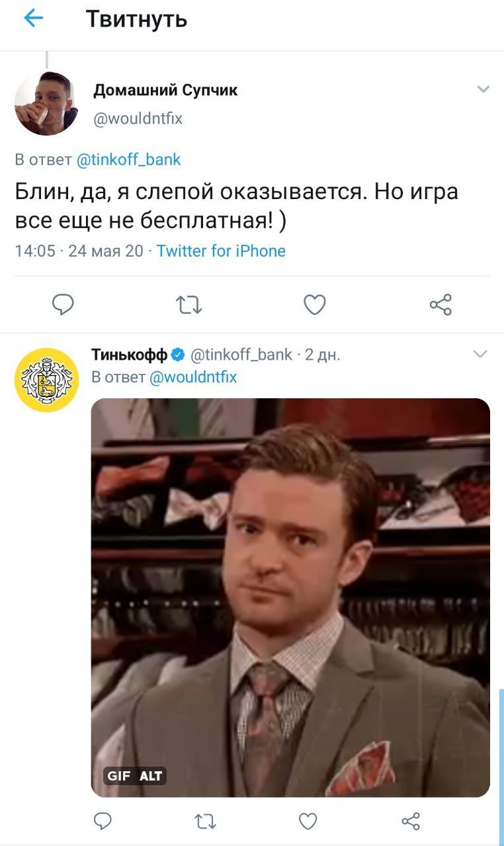Open Домашний Супчик's profile avatar
This screenshot has height=846, width=504.
coord(46,103)
